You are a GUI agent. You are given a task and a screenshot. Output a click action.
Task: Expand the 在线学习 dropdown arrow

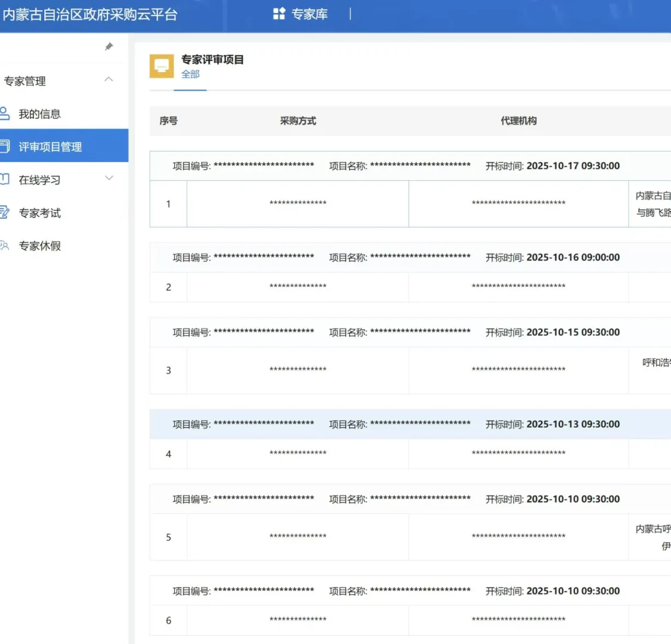(109, 177)
